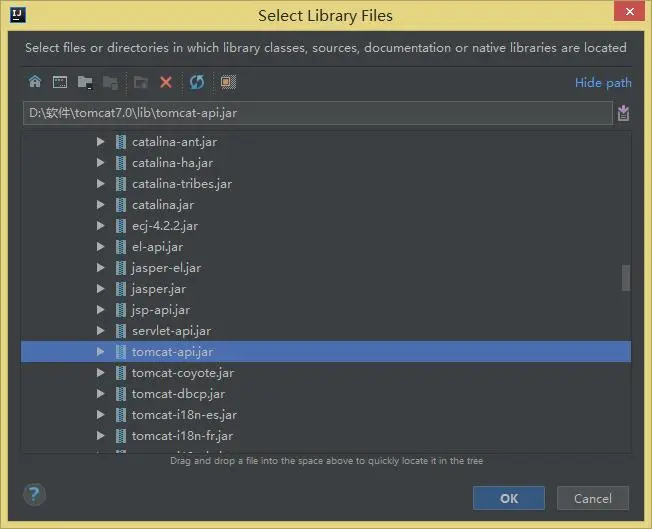Open the path history icon
652x529 pixels.
[623, 113]
